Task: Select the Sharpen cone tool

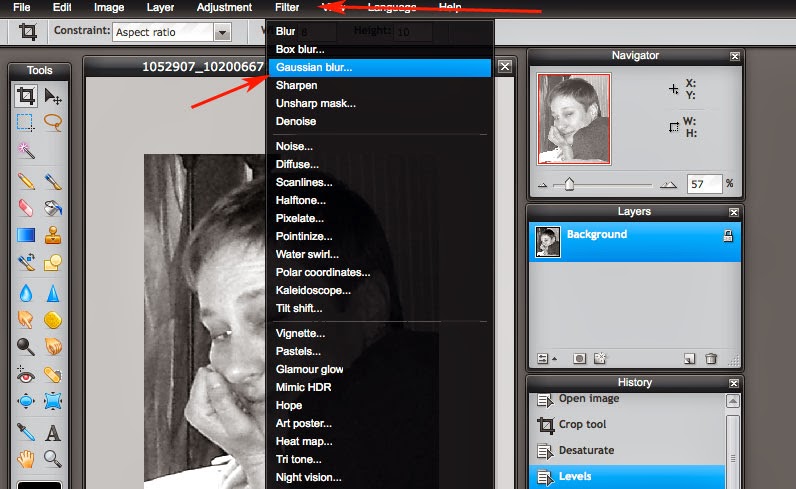Action: [53, 293]
